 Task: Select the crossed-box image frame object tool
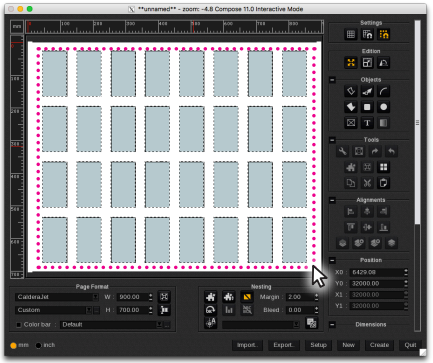[x=351, y=123]
